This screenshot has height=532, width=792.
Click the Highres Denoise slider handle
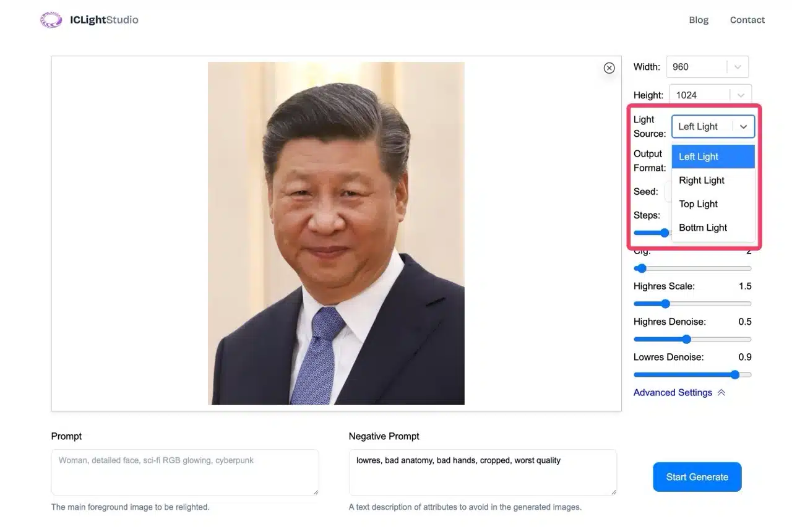686,339
